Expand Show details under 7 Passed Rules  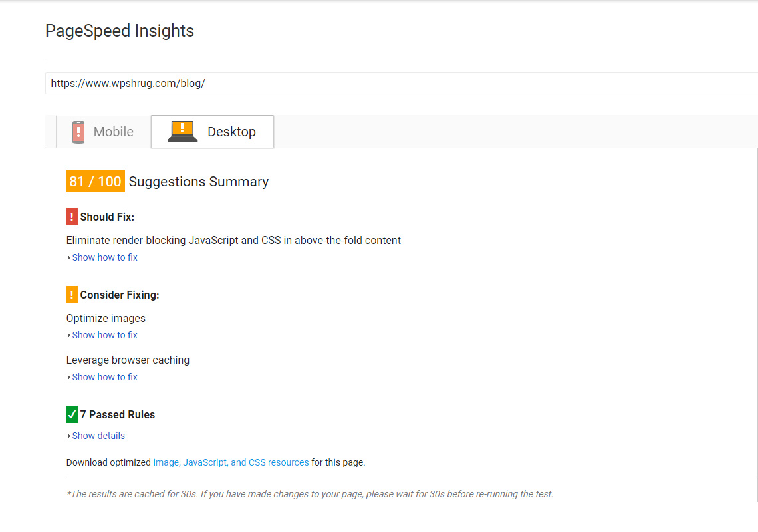(x=98, y=435)
